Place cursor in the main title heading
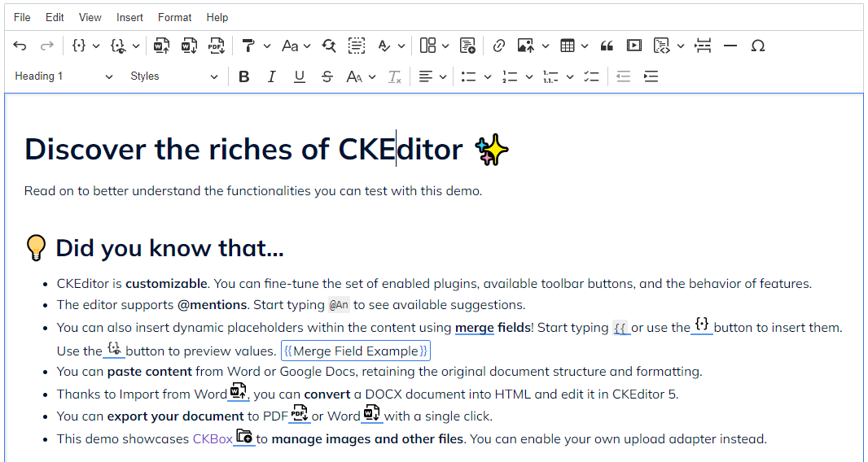This screenshot has width=868, height=462. tap(243, 150)
